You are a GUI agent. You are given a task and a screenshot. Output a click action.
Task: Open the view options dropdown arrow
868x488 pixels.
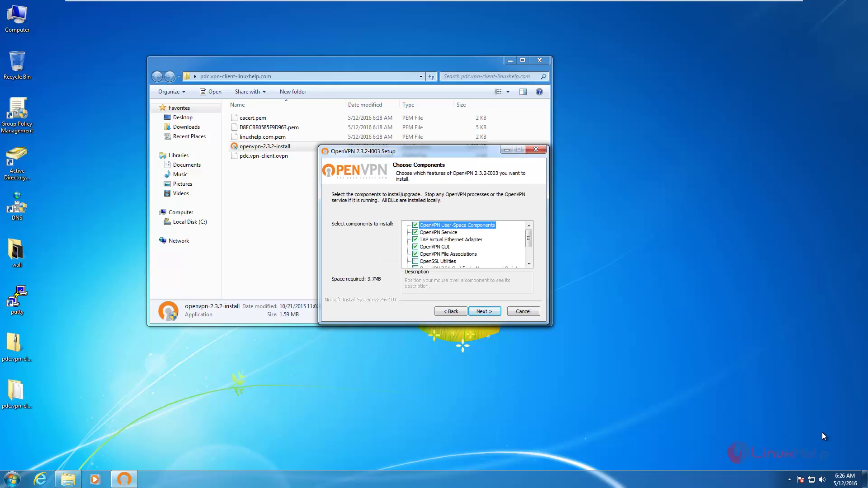(508, 92)
